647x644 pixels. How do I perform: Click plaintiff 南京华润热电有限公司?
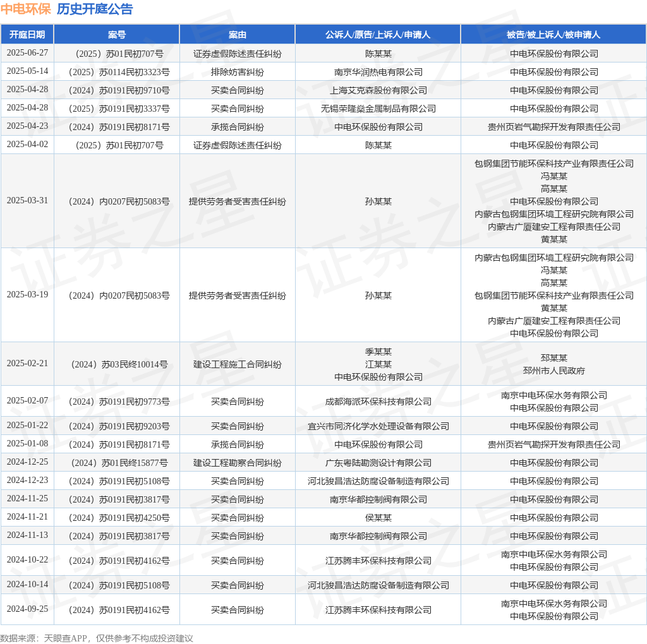click(x=378, y=72)
